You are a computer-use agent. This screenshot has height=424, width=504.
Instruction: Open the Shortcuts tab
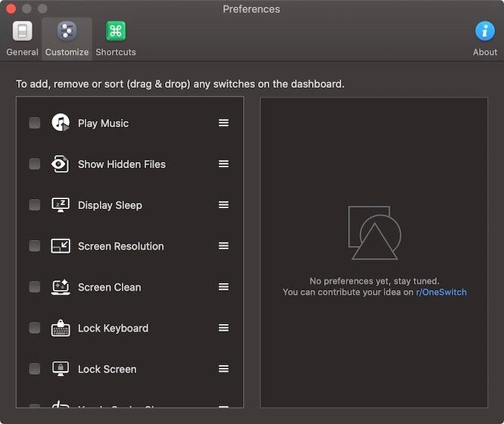pos(116,38)
